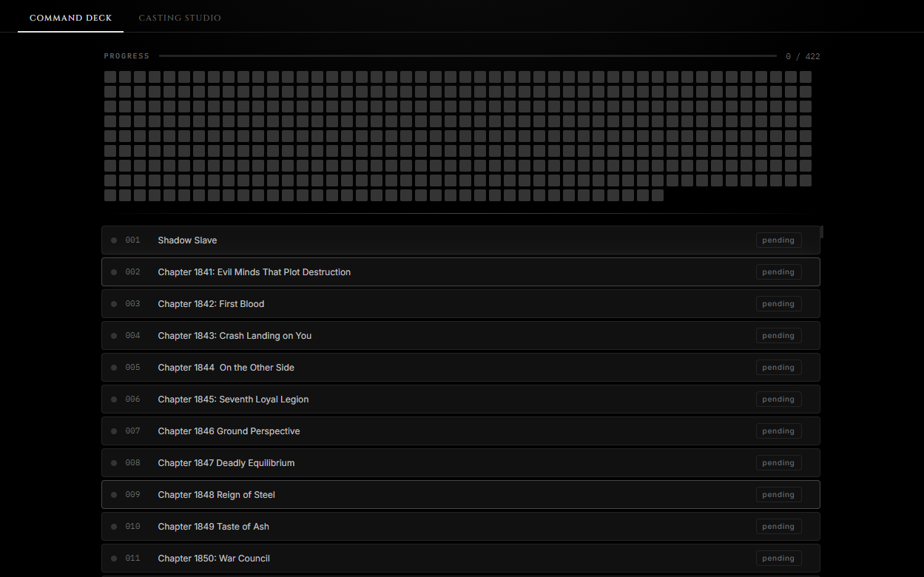Click status dot beside Chapter 1846
The image size is (924, 577).
point(114,431)
